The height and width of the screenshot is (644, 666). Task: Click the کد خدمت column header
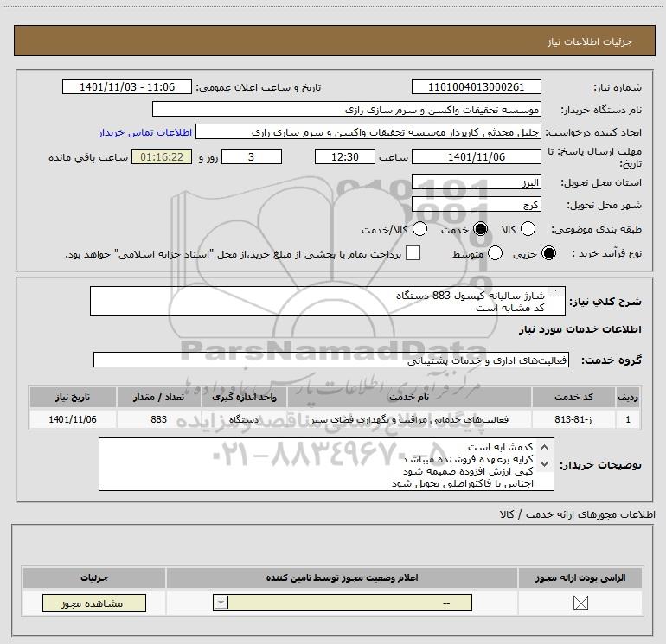[x=573, y=397]
